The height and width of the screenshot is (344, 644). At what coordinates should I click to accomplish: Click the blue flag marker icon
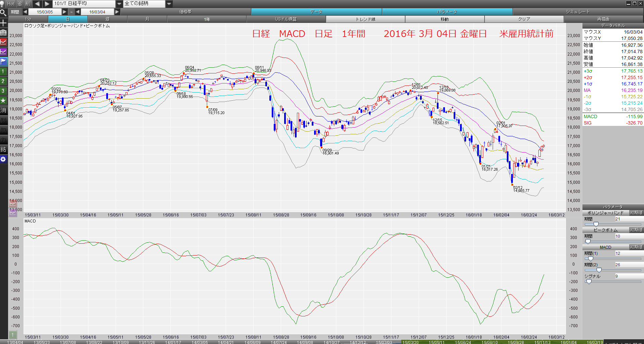[3, 62]
